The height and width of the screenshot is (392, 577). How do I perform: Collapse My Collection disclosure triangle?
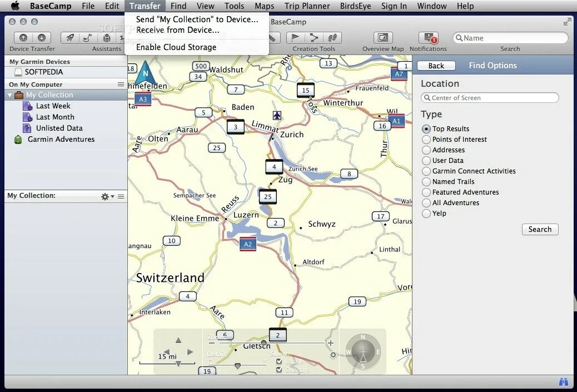pyautogui.click(x=10, y=95)
